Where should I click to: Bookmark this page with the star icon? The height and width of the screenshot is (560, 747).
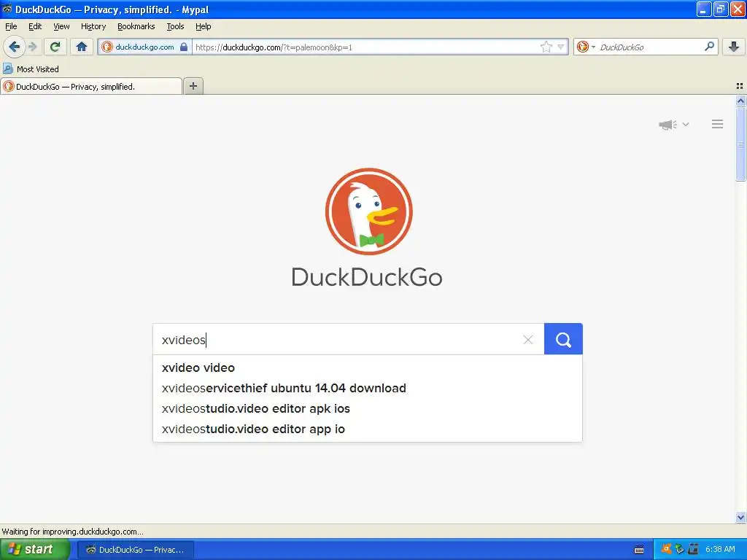point(546,47)
